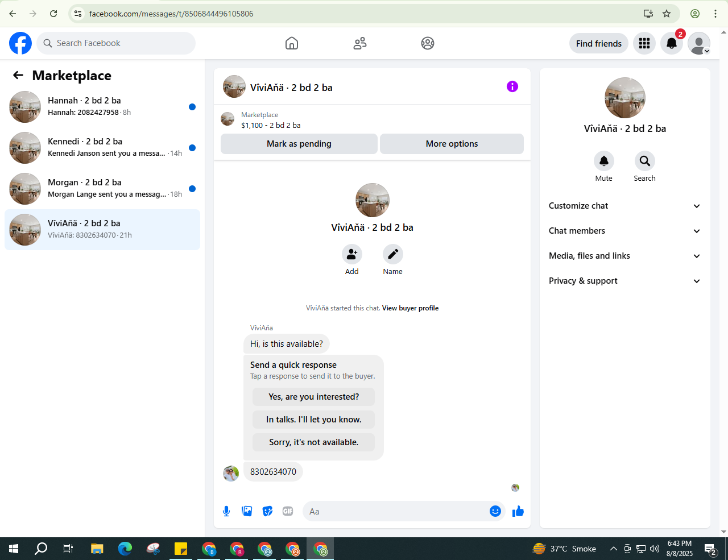Open conversation information purple icon

(x=512, y=86)
